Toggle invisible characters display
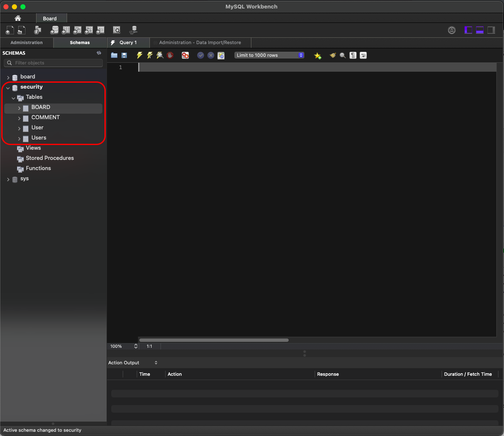The width and height of the screenshot is (504, 436). click(x=353, y=55)
